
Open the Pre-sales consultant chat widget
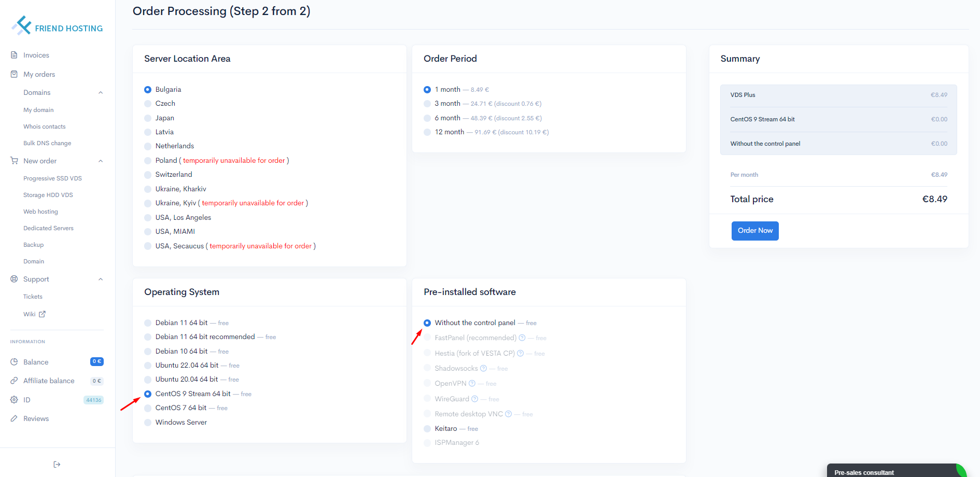(x=897, y=471)
